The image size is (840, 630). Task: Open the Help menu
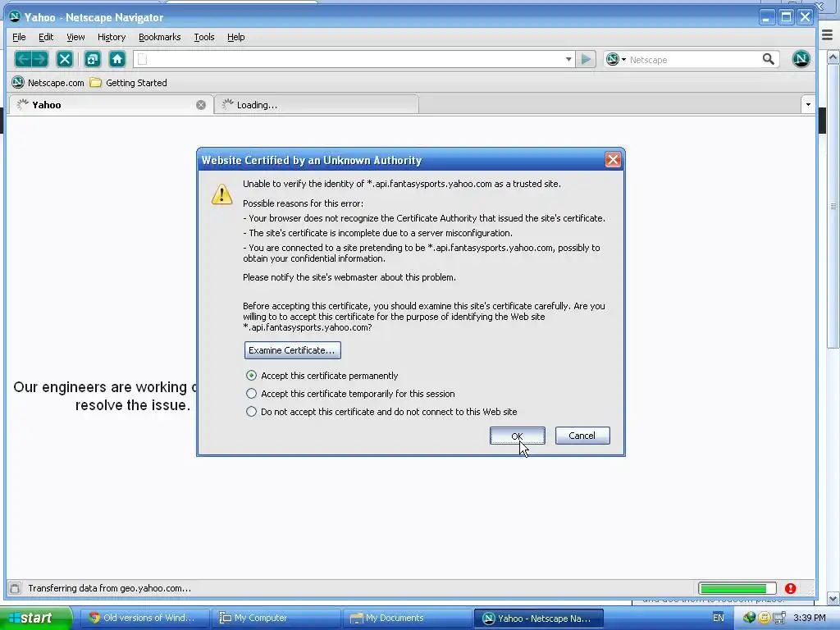tap(235, 37)
